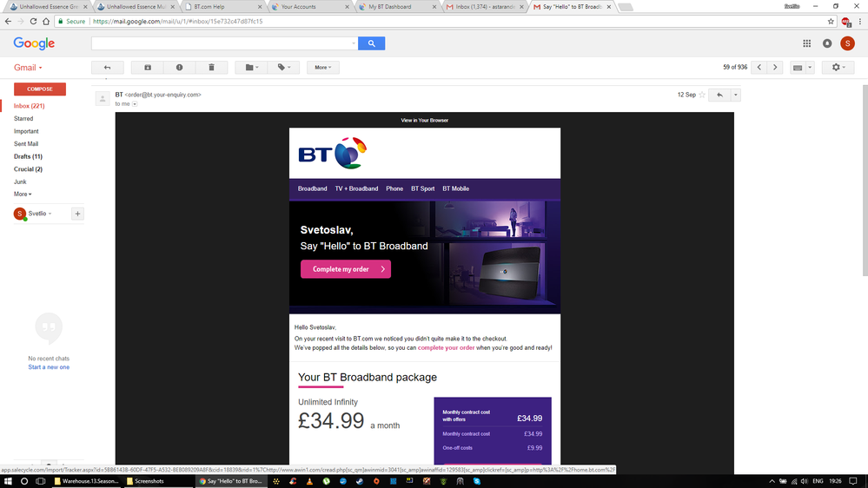Click the BT logo in email
The width and height of the screenshot is (868, 488).
pyautogui.click(x=333, y=154)
